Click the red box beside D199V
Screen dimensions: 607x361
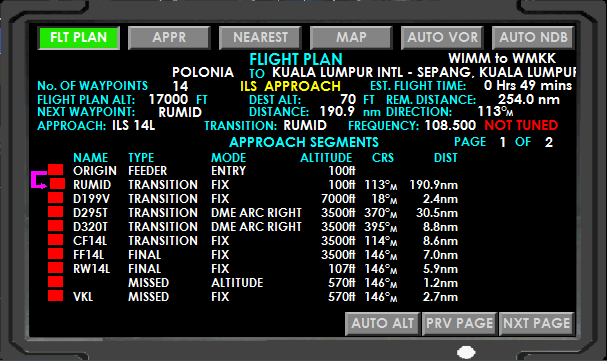click(x=55, y=197)
